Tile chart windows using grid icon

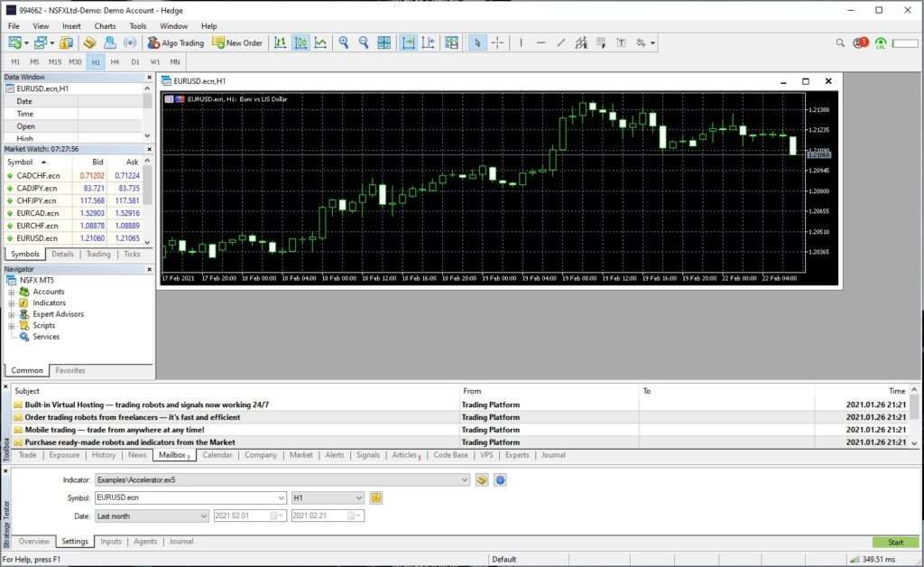[383, 43]
